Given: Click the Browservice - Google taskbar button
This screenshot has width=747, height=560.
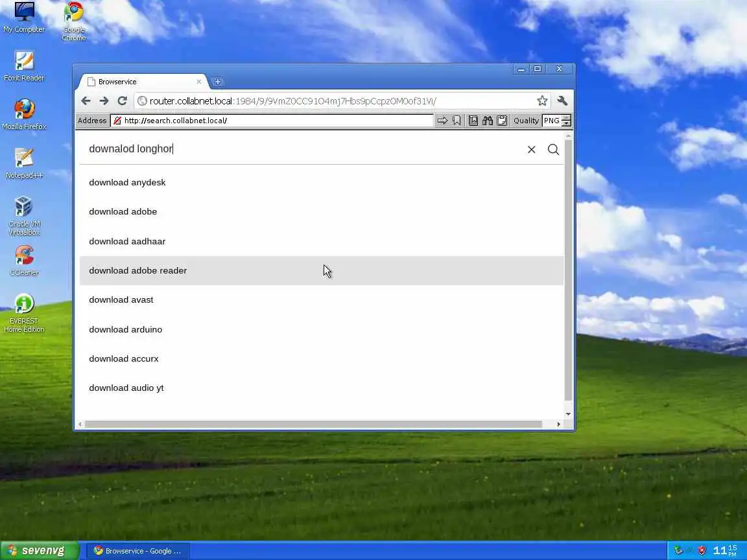Looking at the screenshot, I should coord(138,550).
